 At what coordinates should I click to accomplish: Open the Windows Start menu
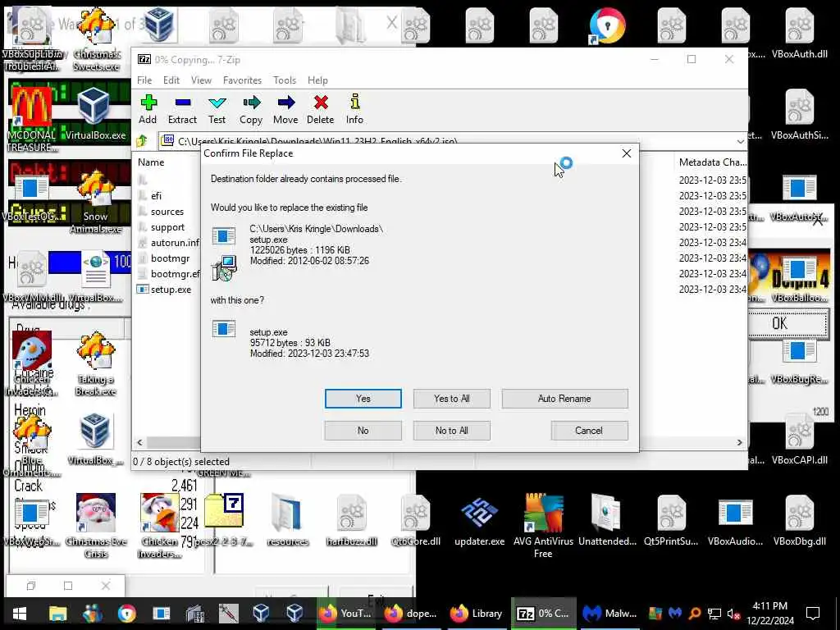(20, 614)
